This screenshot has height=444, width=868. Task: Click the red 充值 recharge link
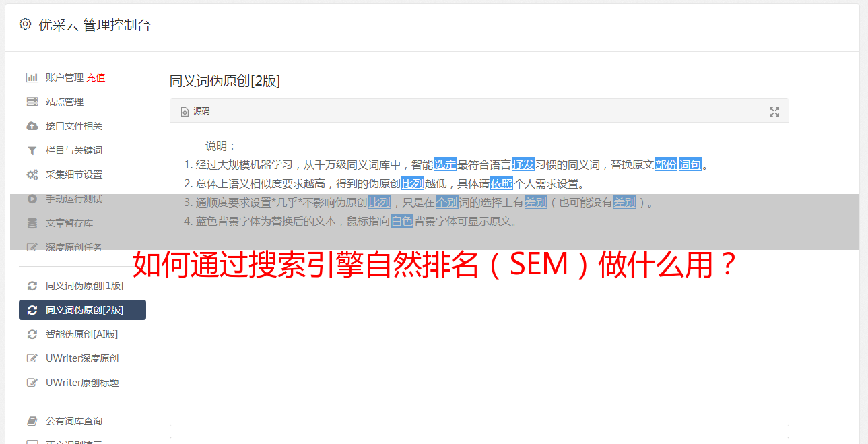click(x=96, y=77)
